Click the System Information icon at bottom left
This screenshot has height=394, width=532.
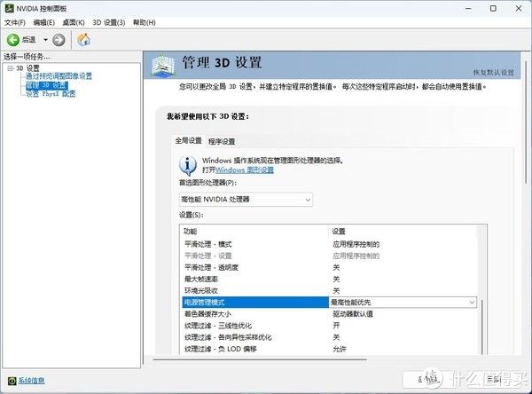[x=12, y=381]
